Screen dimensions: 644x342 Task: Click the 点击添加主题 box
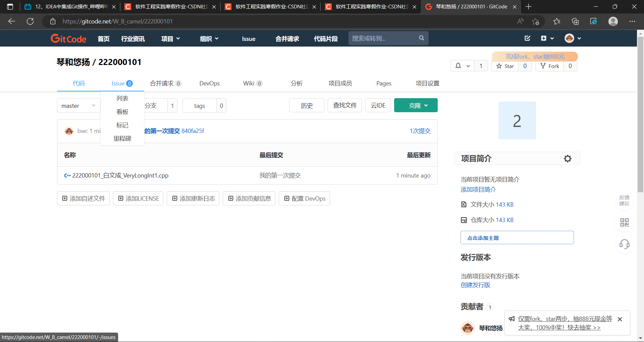click(517, 238)
